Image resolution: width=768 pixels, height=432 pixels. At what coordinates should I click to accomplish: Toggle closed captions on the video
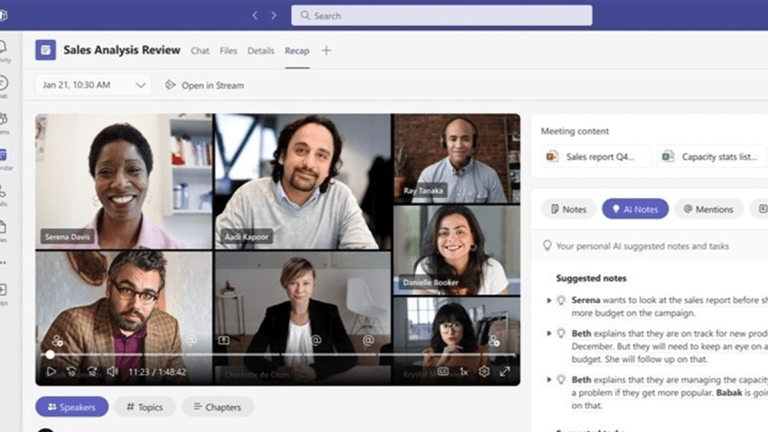(x=443, y=371)
